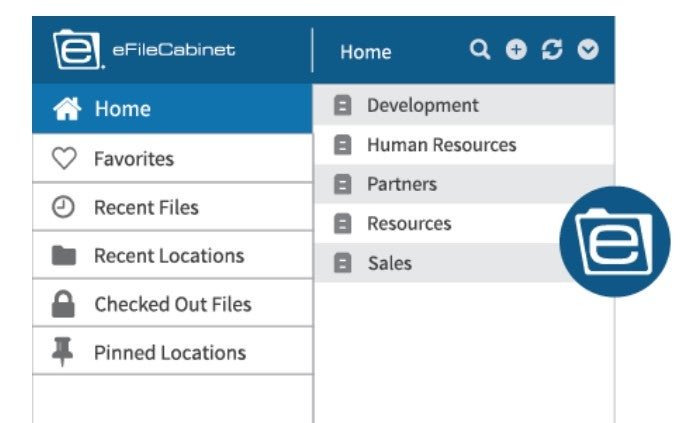Click the refresh sync icon
The height and width of the screenshot is (423, 680).
click(552, 49)
